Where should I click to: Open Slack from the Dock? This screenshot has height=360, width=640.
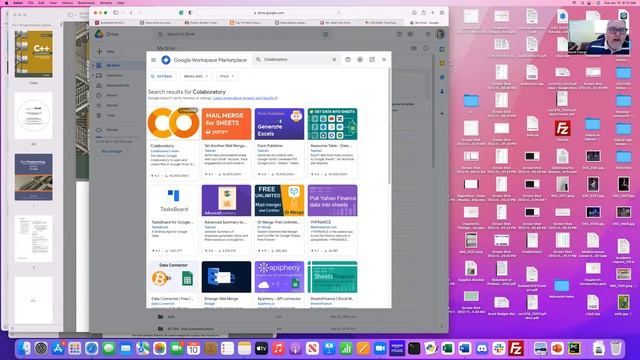point(499,348)
